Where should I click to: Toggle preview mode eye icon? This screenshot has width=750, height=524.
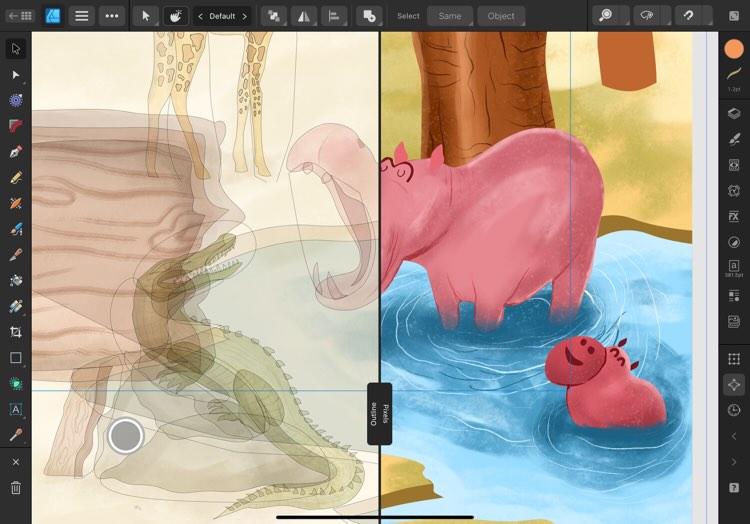coord(647,16)
